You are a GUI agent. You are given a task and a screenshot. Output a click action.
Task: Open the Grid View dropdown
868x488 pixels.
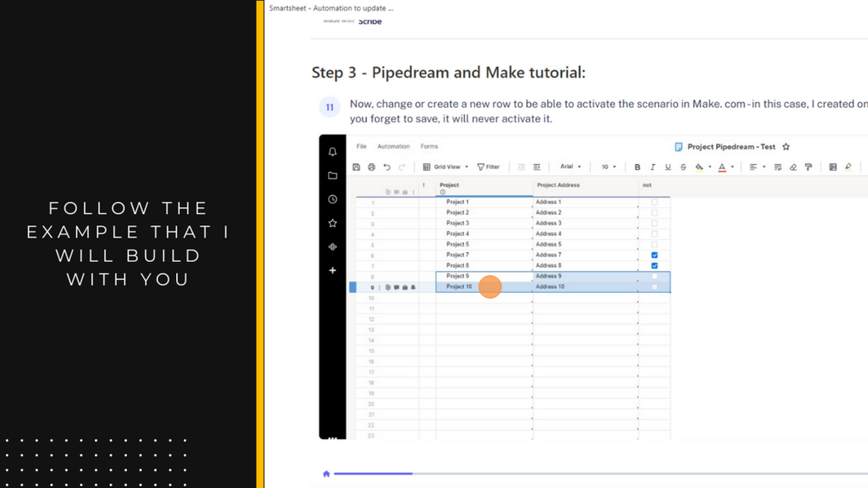point(446,167)
